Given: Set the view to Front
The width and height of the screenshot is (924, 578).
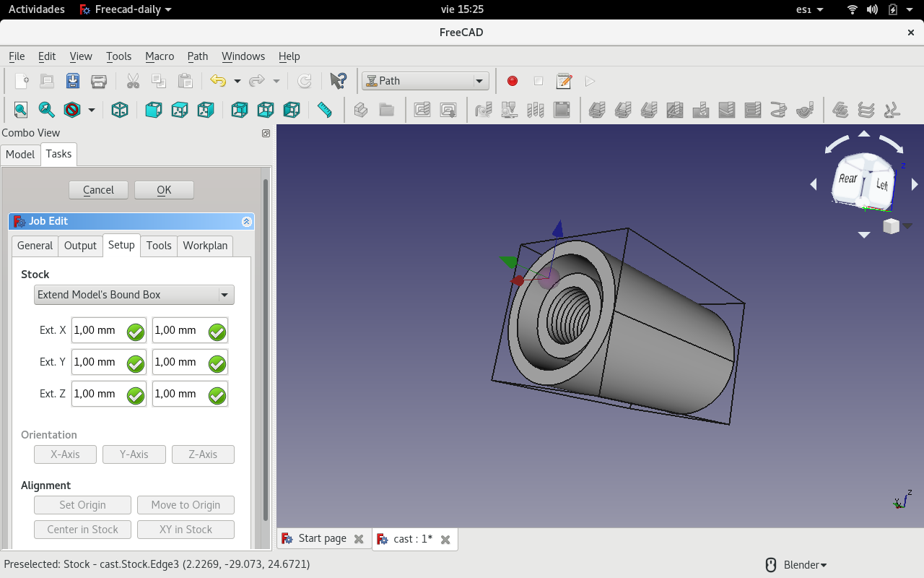Looking at the screenshot, I should coord(153,110).
